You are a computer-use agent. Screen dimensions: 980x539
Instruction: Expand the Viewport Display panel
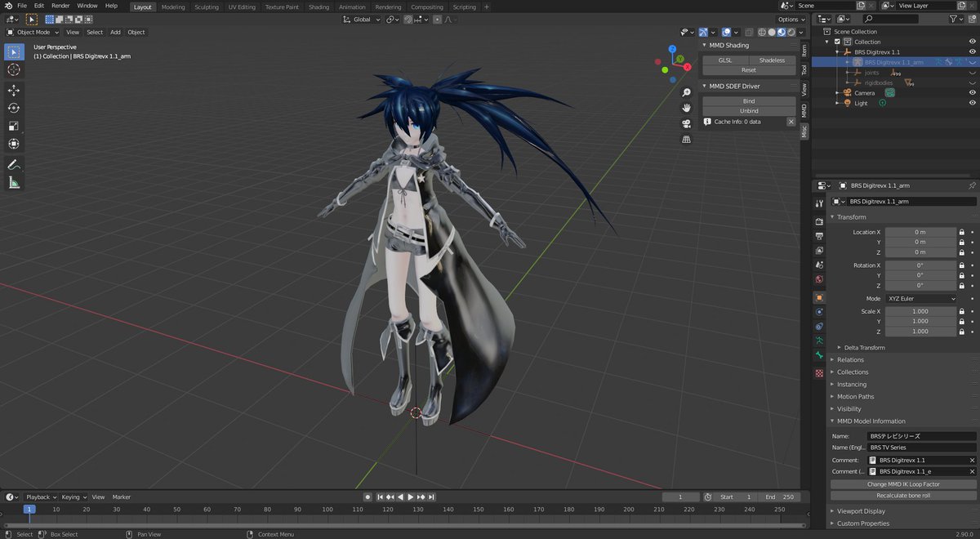coord(861,511)
